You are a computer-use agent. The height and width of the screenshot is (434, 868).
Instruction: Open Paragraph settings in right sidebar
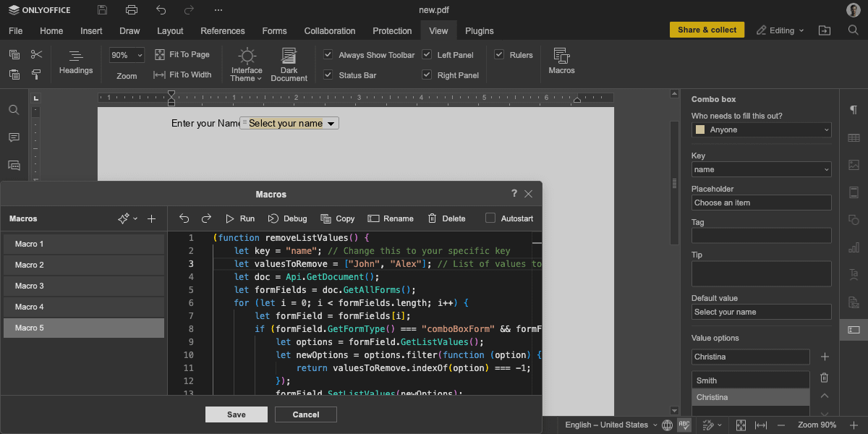click(x=854, y=110)
